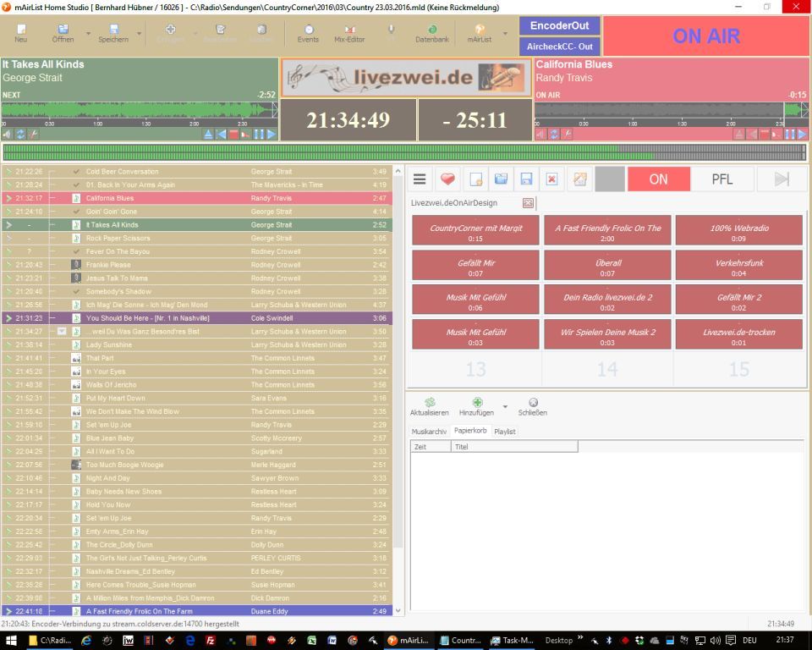Delete cartwall page using the red X icon
The width and height of the screenshot is (812, 650).
pos(552,179)
